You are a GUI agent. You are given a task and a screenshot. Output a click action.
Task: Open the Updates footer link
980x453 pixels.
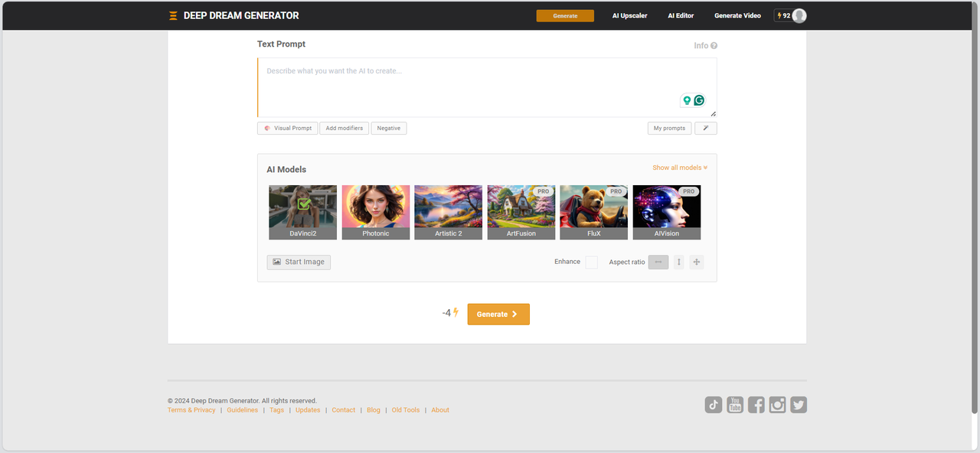[x=308, y=410]
